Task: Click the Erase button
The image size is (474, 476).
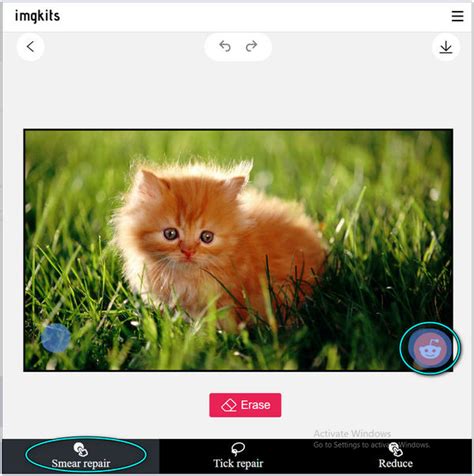Action: 245,405
